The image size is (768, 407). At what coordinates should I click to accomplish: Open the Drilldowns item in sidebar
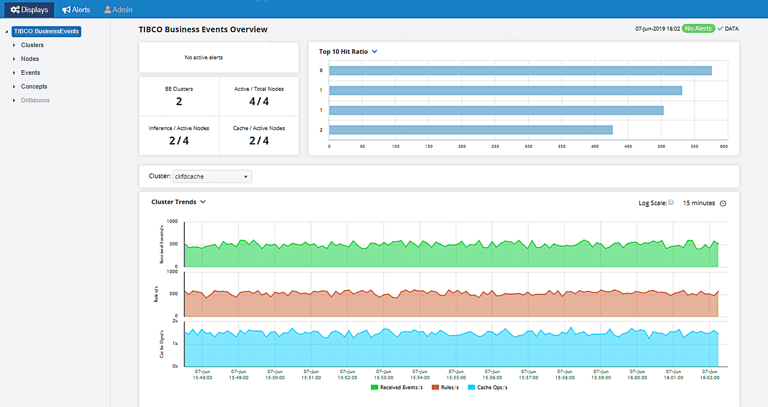click(35, 100)
